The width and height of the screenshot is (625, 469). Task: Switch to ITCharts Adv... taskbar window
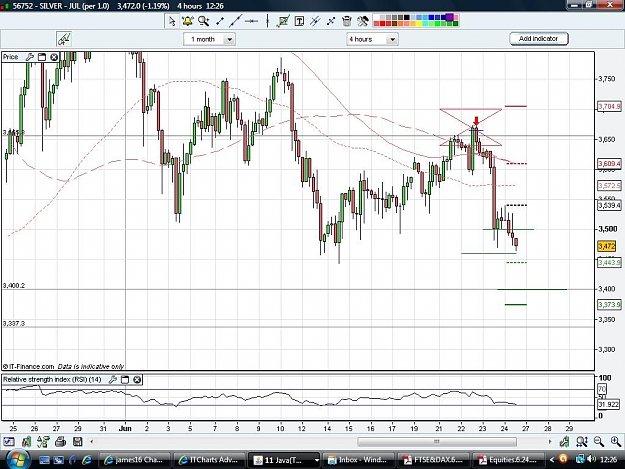(x=209, y=460)
